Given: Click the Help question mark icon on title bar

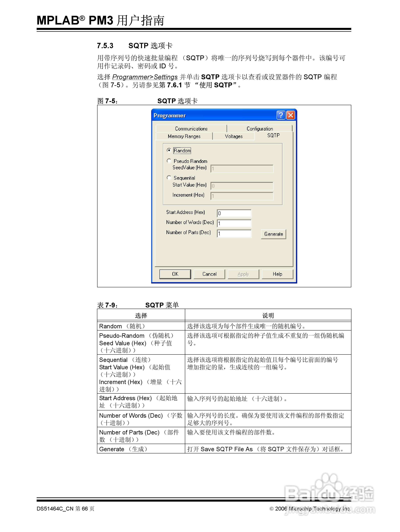Looking at the screenshot, I should 281,115.
